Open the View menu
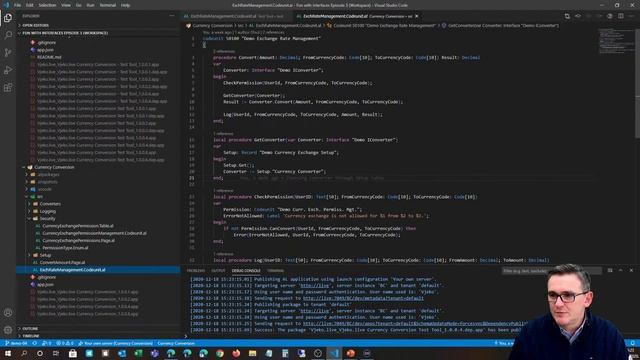Image resolution: width=640 pixels, height=360 pixels. pos(66,5)
